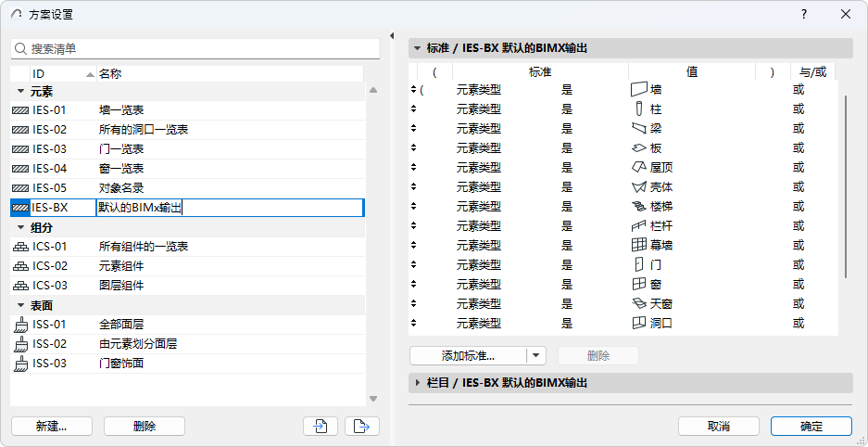Click the reorder handle of the 洞口 row
This screenshot has width=868, height=447.
pos(413,323)
